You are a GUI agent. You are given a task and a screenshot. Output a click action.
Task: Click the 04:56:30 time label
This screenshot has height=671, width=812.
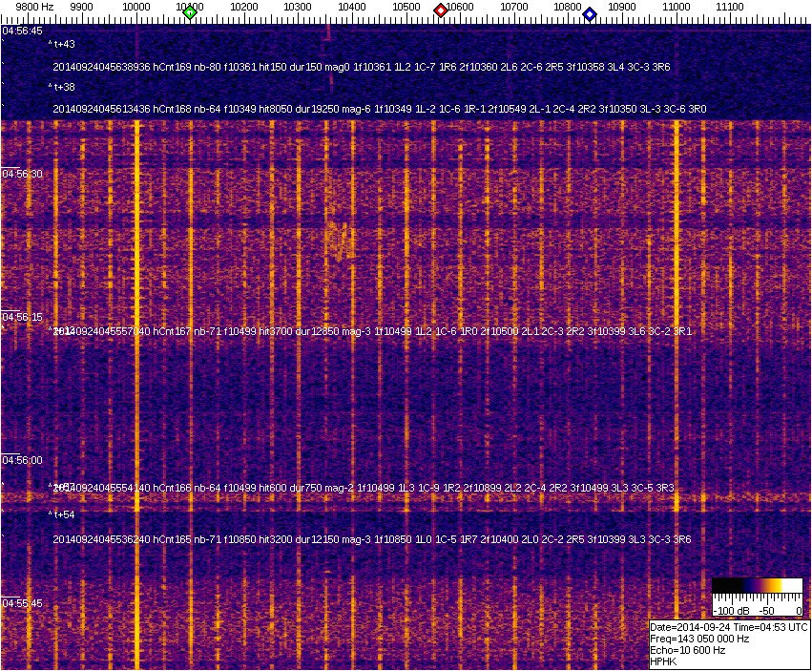tap(22, 174)
